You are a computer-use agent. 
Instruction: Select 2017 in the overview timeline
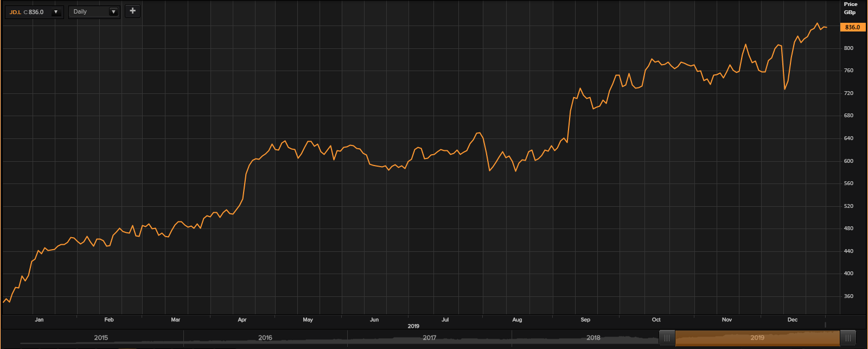coord(429,338)
